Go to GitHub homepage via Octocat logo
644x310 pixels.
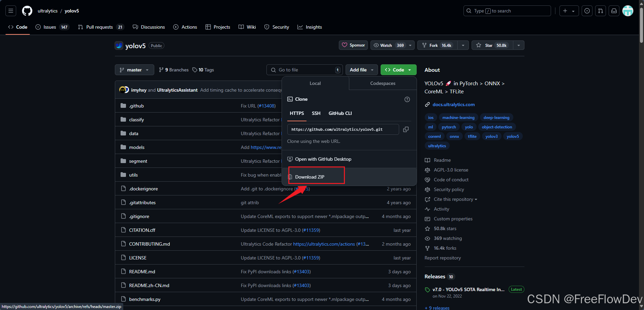pyautogui.click(x=27, y=11)
